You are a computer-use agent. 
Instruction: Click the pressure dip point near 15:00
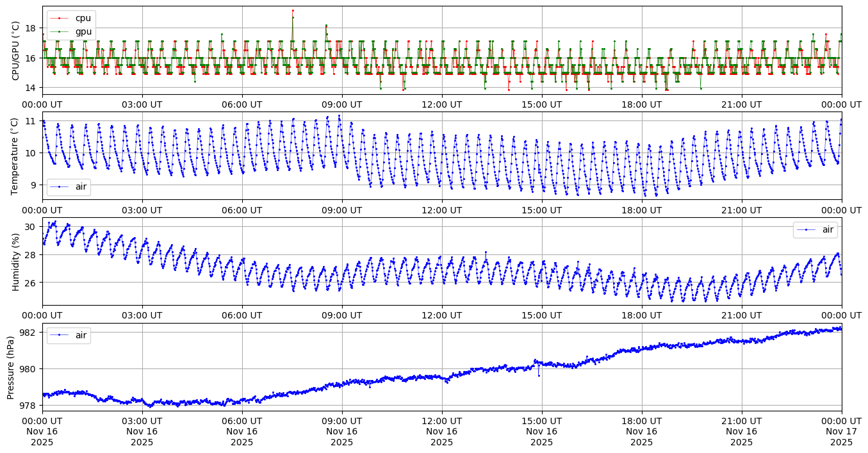tap(539, 375)
